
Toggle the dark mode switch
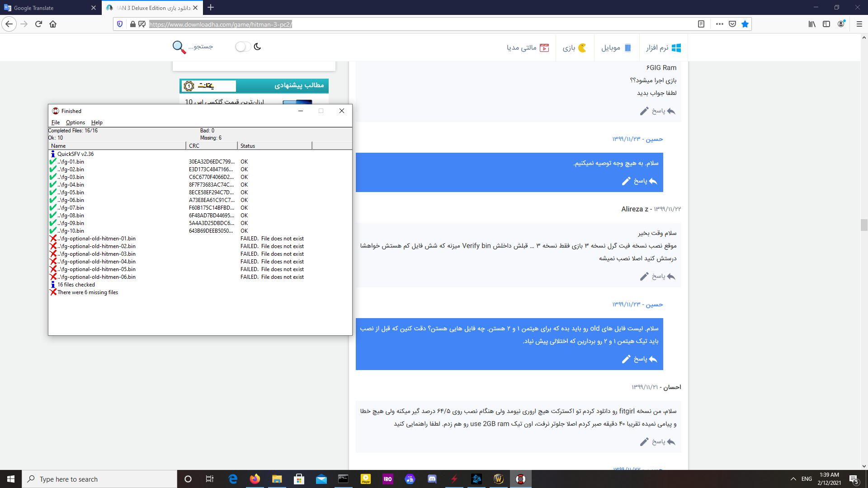243,47
